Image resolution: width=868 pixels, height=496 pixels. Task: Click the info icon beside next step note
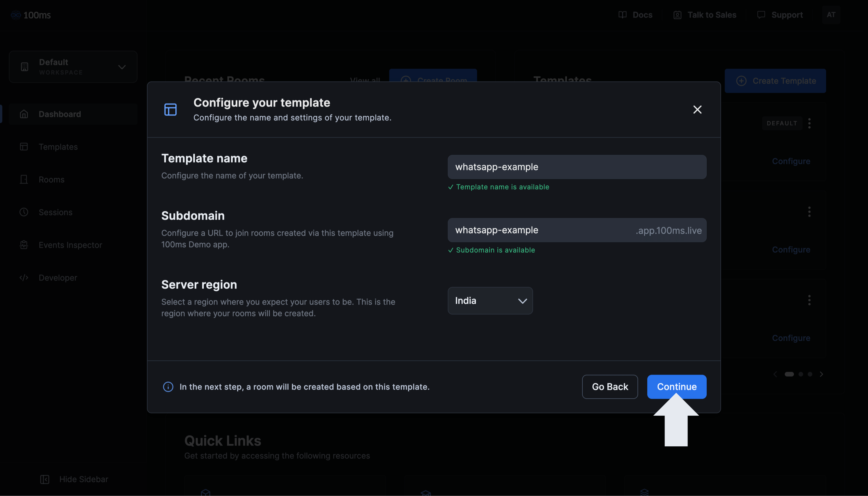[168, 387]
